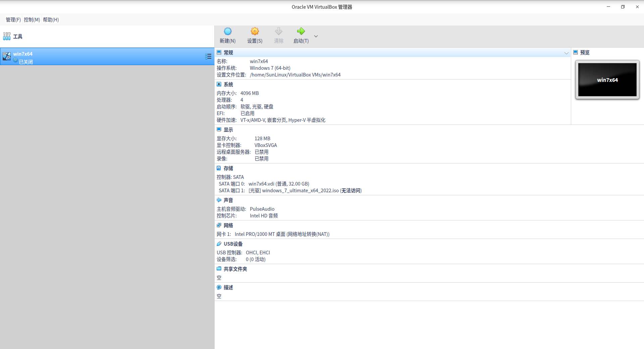This screenshot has width=644, height=349.
Task: Click the 0 (0 活动) device filters value
Action: (256, 259)
